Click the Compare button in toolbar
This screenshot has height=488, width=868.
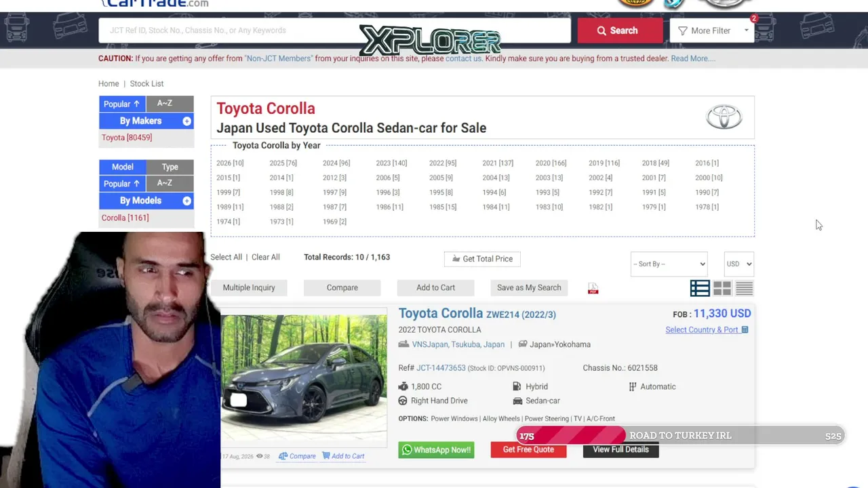point(342,287)
